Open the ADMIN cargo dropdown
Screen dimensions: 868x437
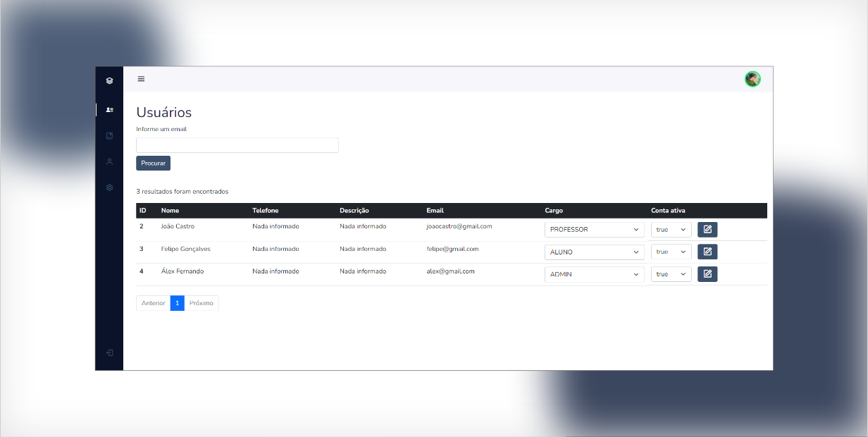coord(595,274)
